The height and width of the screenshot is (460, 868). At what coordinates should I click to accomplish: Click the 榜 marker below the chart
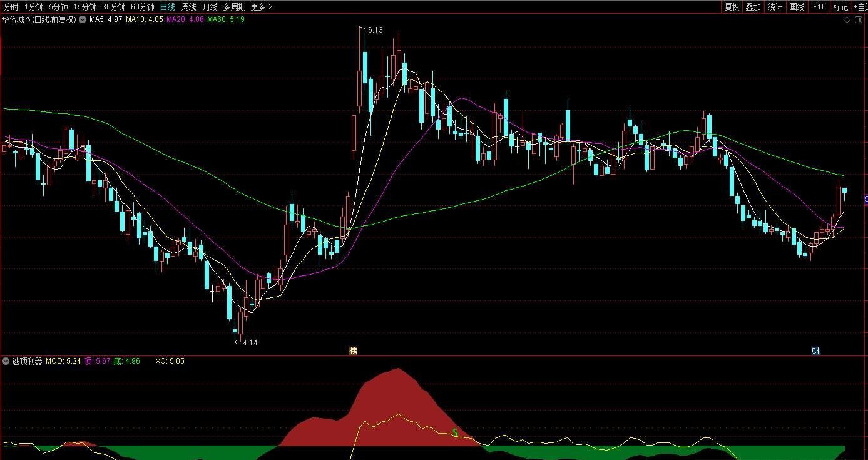(353, 351)
